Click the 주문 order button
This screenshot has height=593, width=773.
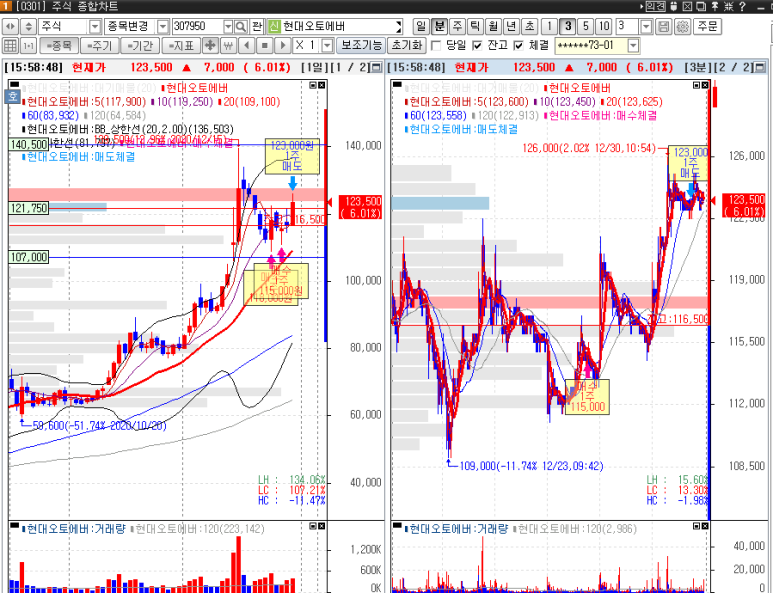pyautogui.click(x=708, y=26)
